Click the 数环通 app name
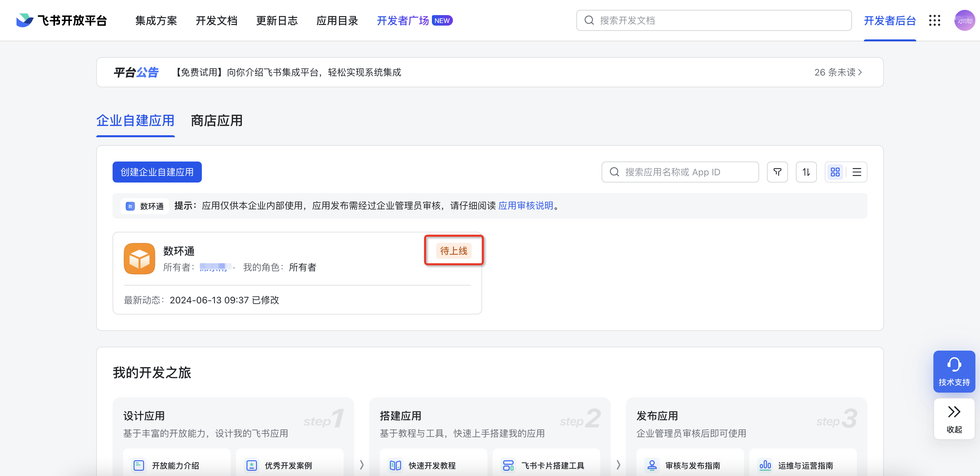 pyautogui.click(x=179, y=251)
